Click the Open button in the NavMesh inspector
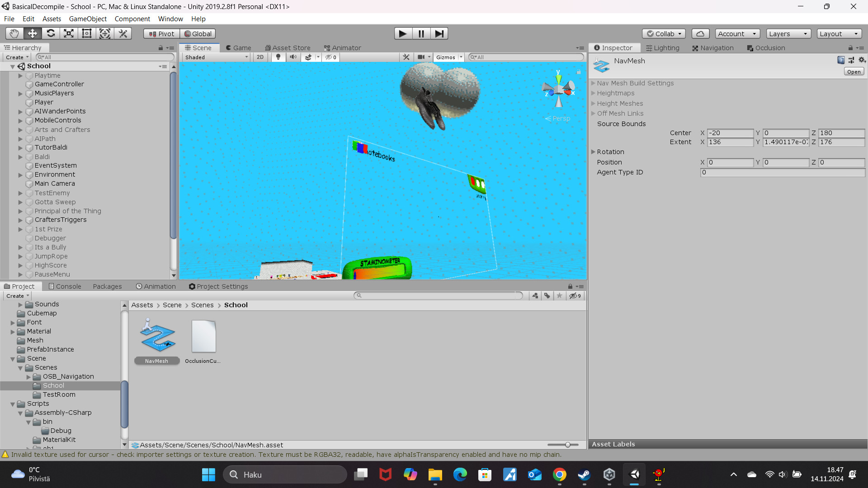Image resolution: width=868 pixels, height=488 pixels. (x=853, y=71)
